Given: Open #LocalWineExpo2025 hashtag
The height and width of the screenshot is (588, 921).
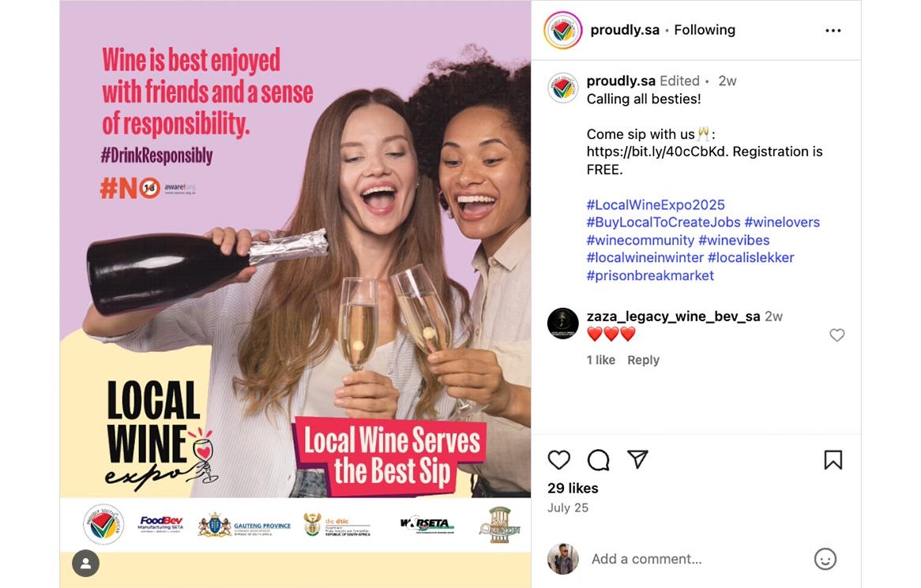Looking at the screenshot, I should point(656,204).
